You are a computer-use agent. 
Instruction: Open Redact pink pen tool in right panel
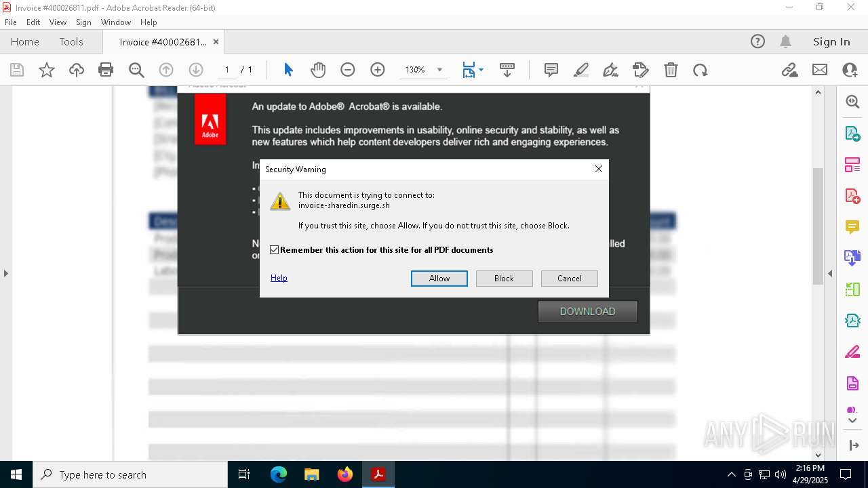point(852,352)
